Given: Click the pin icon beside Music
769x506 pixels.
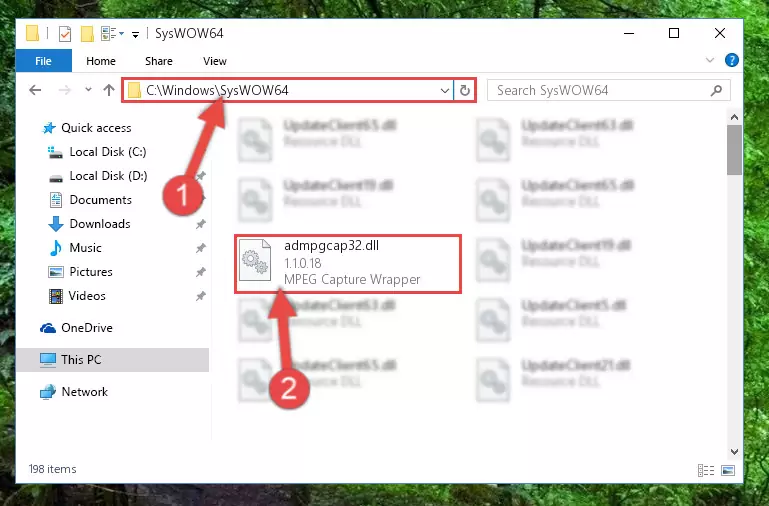Looking at the screenshot, I should pyautogui.click(x=201, y=248).
